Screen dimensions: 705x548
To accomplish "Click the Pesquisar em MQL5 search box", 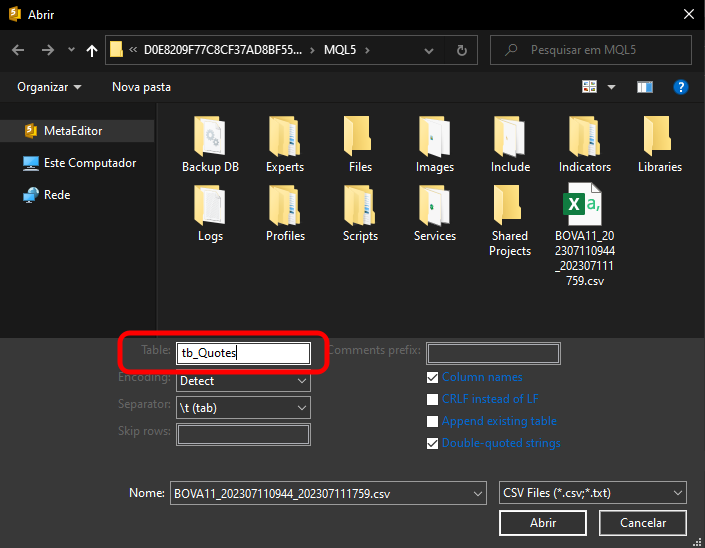I will 591,50.
